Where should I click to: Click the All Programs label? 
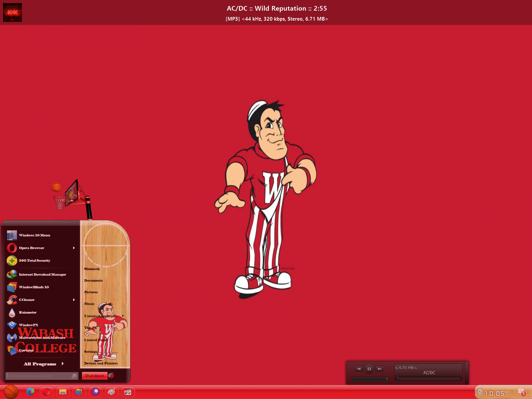click(40, 364)
